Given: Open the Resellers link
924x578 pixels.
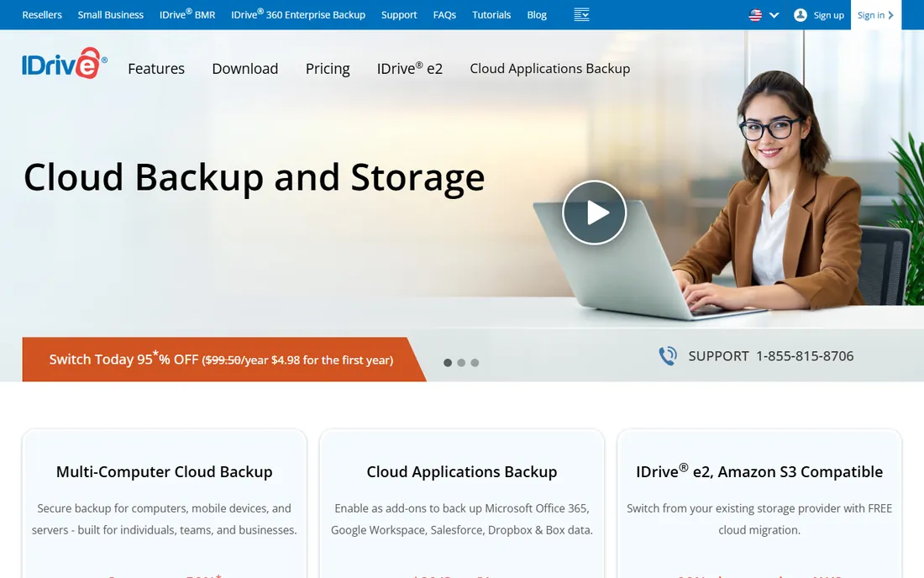Looking at the screenshot, I should [42, 15].
